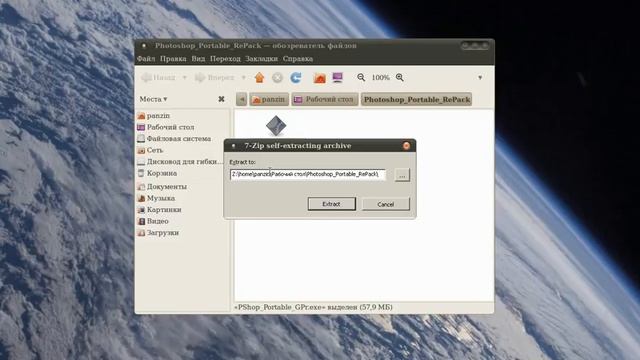This screenshot has height=360, width=640.
Task: Zoom in with the plus magnifier
Action: click(400, 78)
